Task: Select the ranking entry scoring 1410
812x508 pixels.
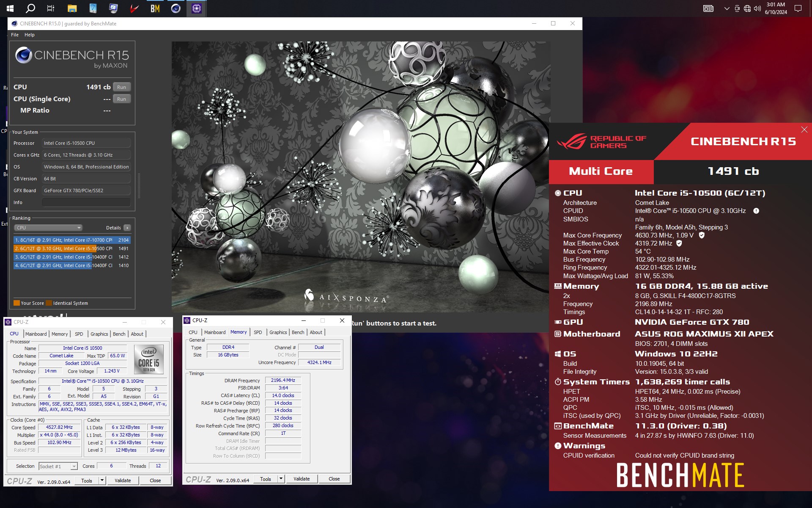Action: coord(72,265)
